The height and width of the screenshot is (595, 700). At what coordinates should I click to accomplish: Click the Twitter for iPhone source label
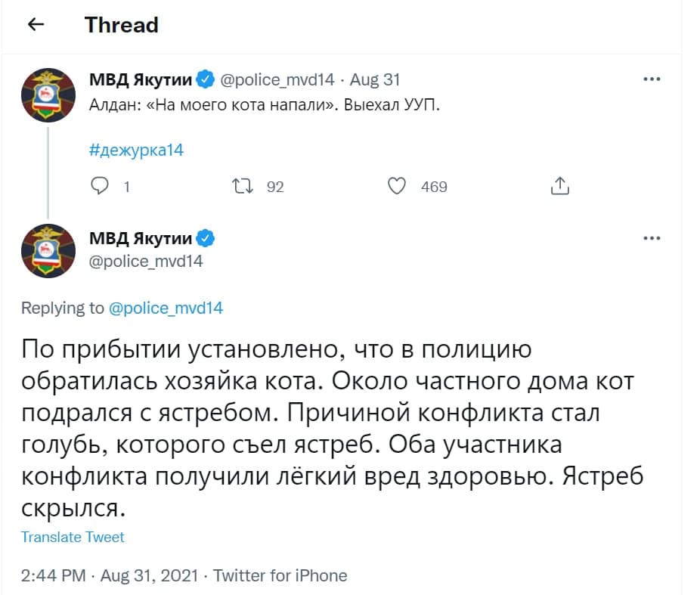coord(280,576)
